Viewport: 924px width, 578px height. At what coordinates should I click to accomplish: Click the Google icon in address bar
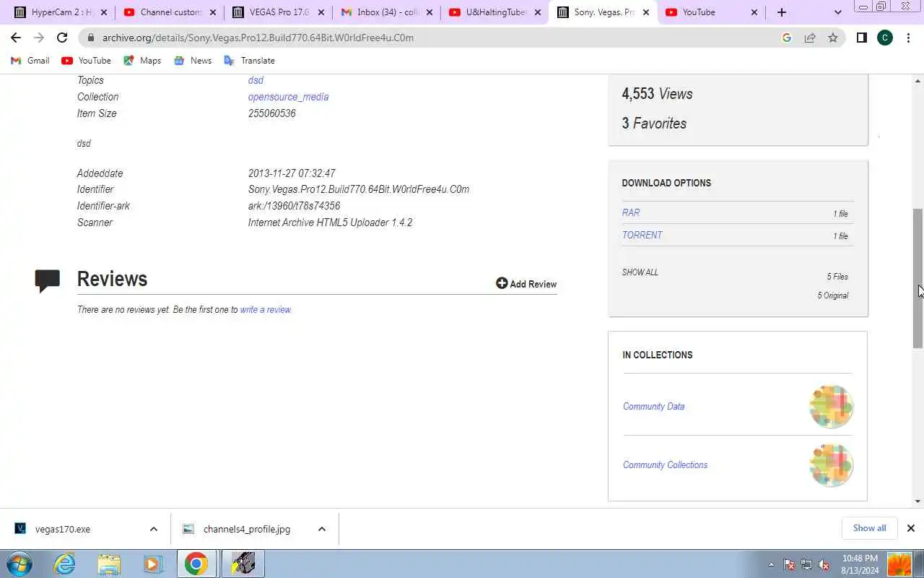(787, 38)
